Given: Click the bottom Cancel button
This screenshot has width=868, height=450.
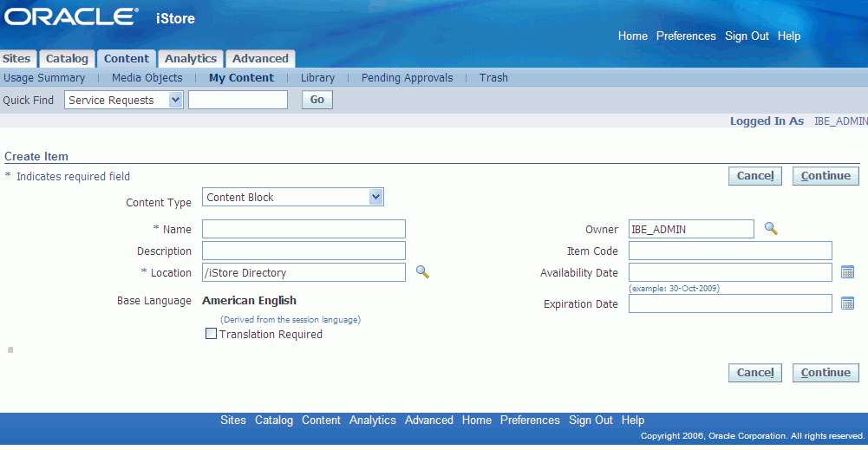Looking at the screenshot, I should point(754,373).
